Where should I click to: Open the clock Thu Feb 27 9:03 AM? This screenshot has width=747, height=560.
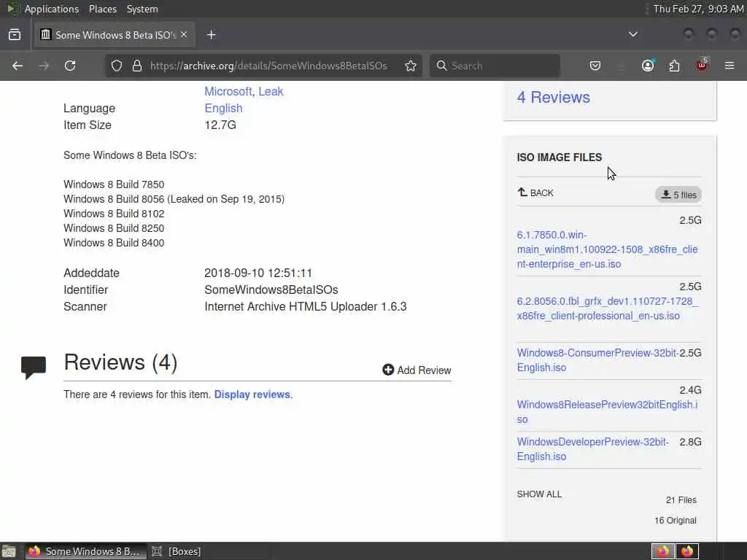point(698,9)
